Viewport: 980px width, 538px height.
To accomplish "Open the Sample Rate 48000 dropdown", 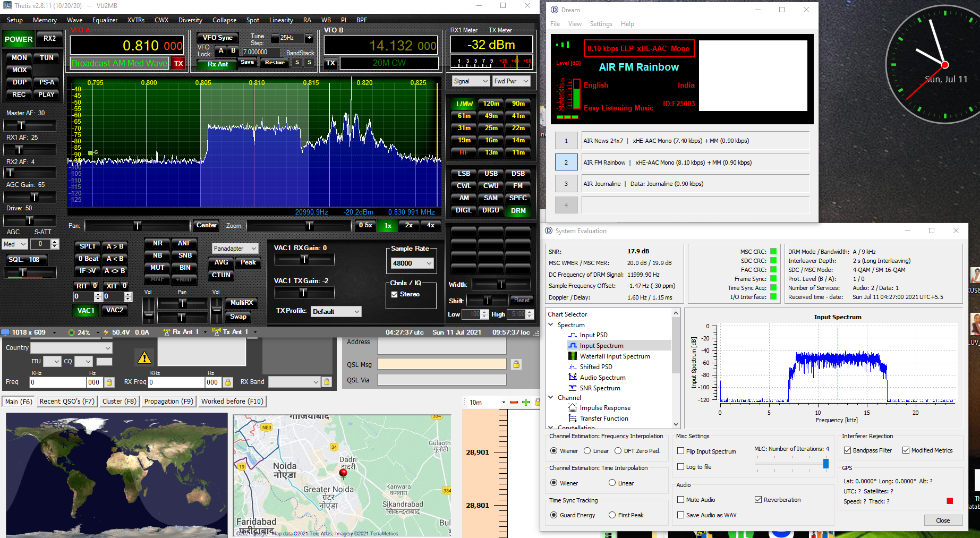I will (413, 263).
